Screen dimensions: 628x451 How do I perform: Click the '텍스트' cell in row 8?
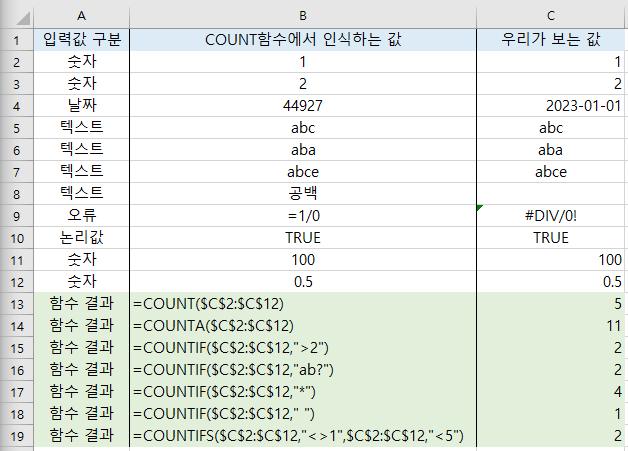(82, 194)
